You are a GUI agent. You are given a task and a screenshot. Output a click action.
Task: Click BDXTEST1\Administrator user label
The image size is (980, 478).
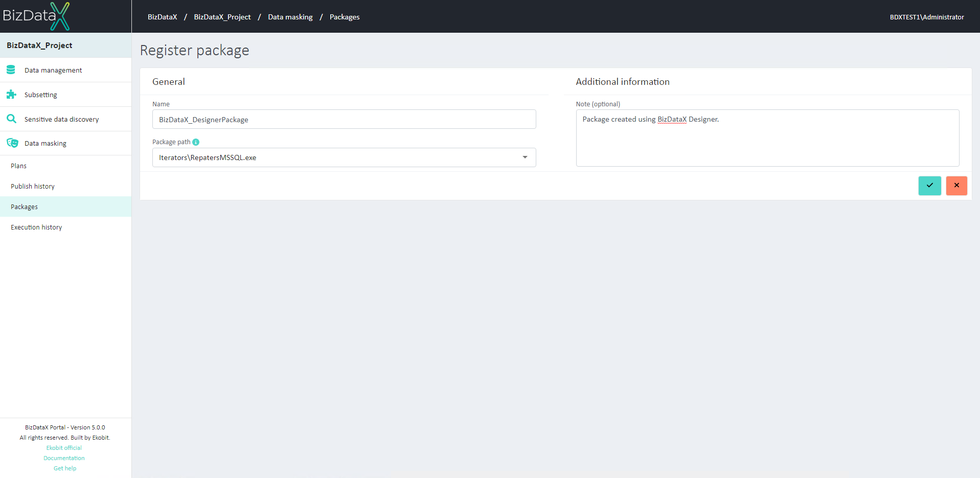927,17
